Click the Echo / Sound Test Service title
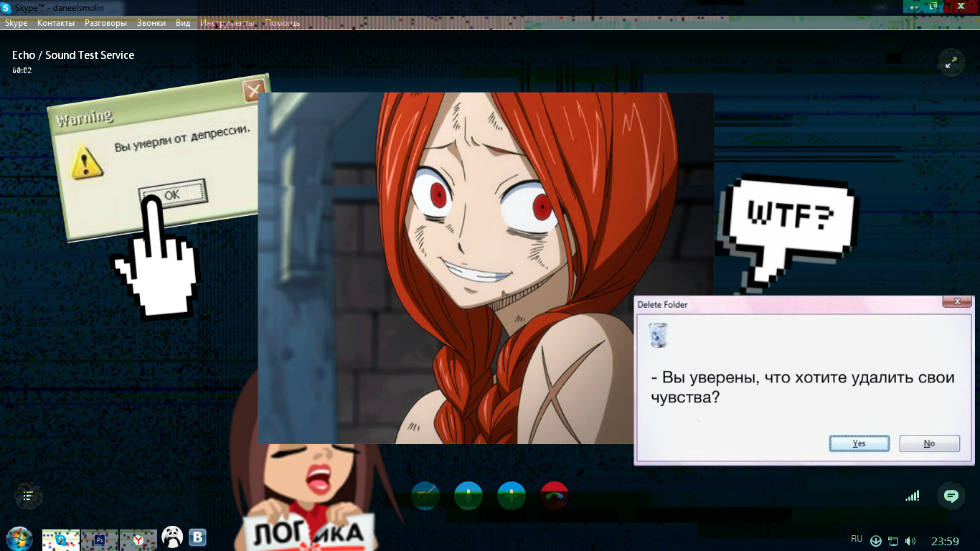 [73, 55]
